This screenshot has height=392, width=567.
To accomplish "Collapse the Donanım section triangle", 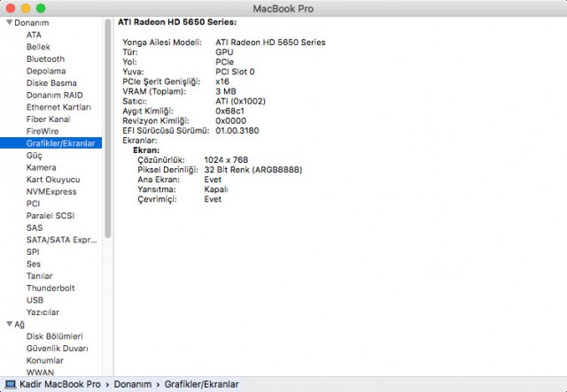I will pos(9,22).
